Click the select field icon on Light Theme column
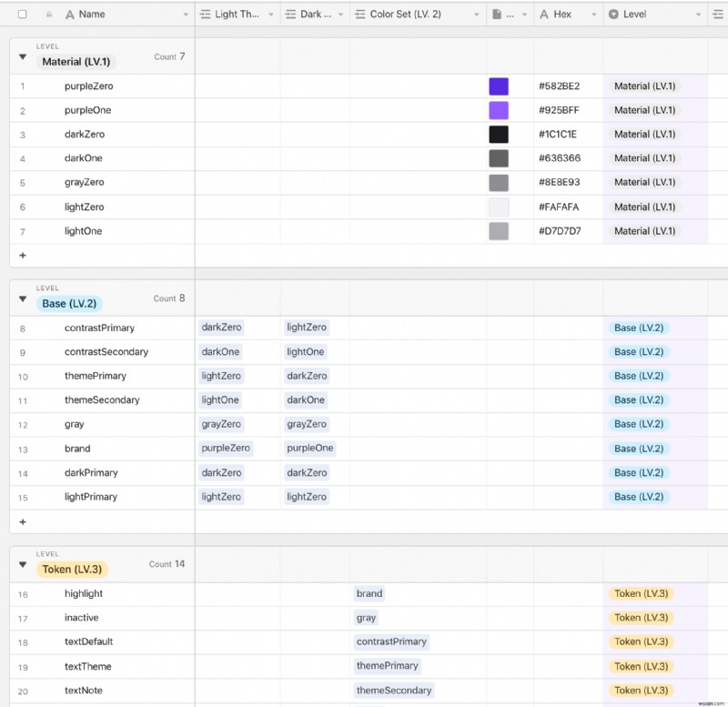This screenshot has width=728, height=707. tap(207, 14)
